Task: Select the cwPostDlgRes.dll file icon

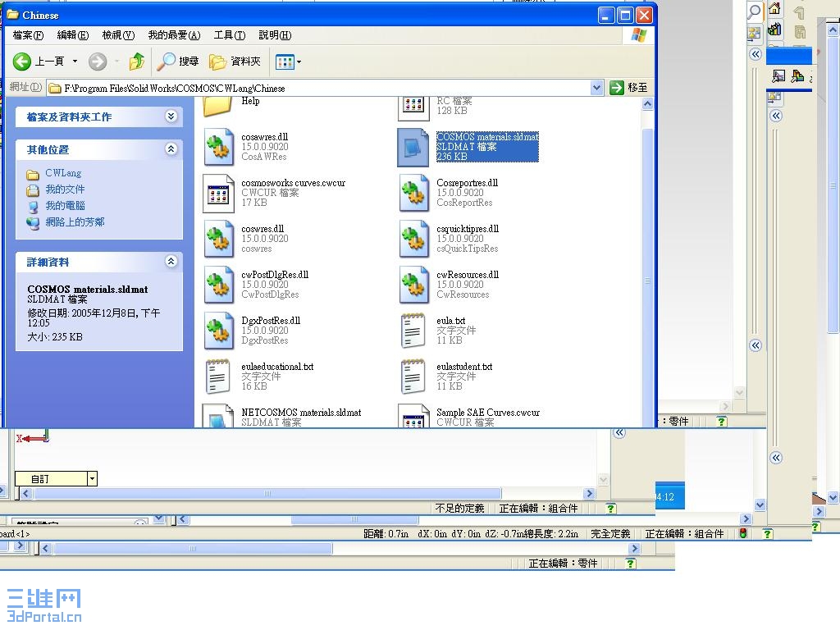Action: pyautogui.click(x=219, y=285)
